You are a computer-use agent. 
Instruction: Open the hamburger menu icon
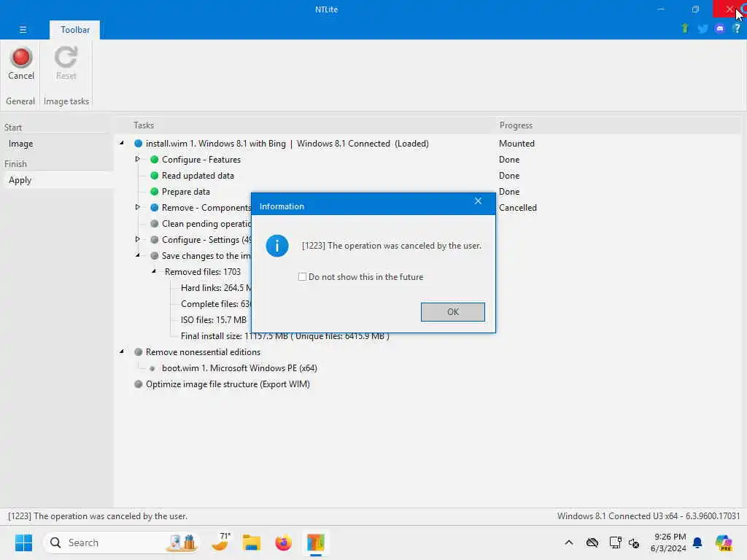(x=23, y=29)
